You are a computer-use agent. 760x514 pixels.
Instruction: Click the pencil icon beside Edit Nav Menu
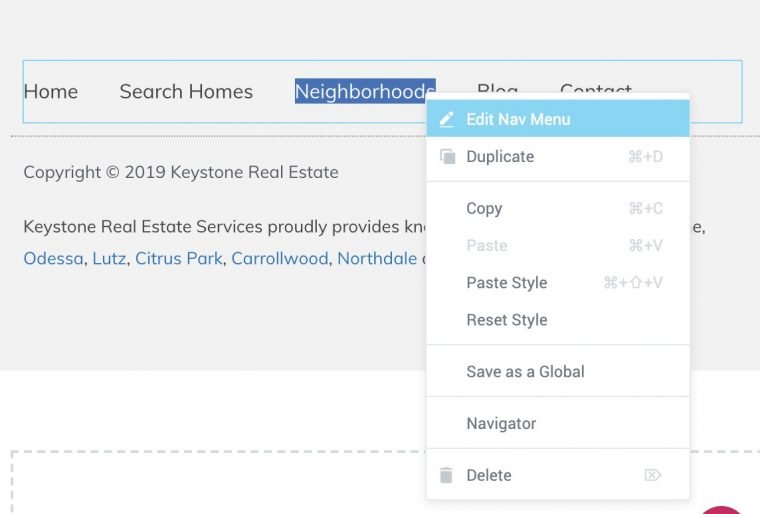[x=446, y=119]
